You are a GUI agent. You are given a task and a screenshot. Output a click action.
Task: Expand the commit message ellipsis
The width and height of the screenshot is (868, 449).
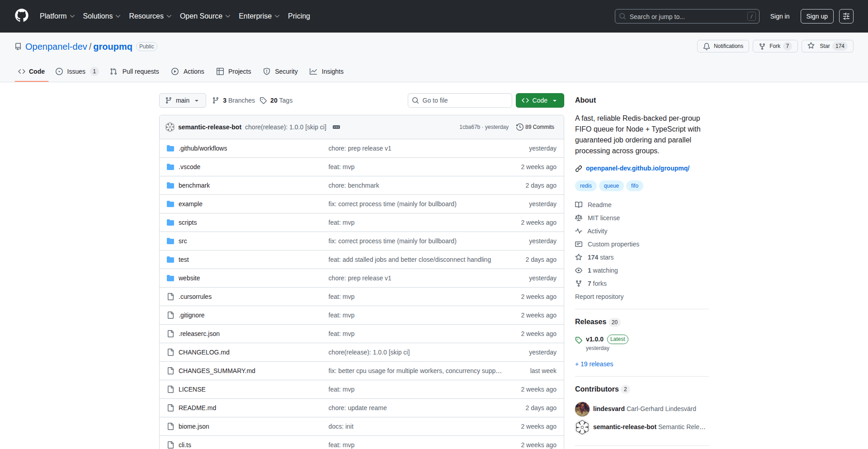click(336, 127)
